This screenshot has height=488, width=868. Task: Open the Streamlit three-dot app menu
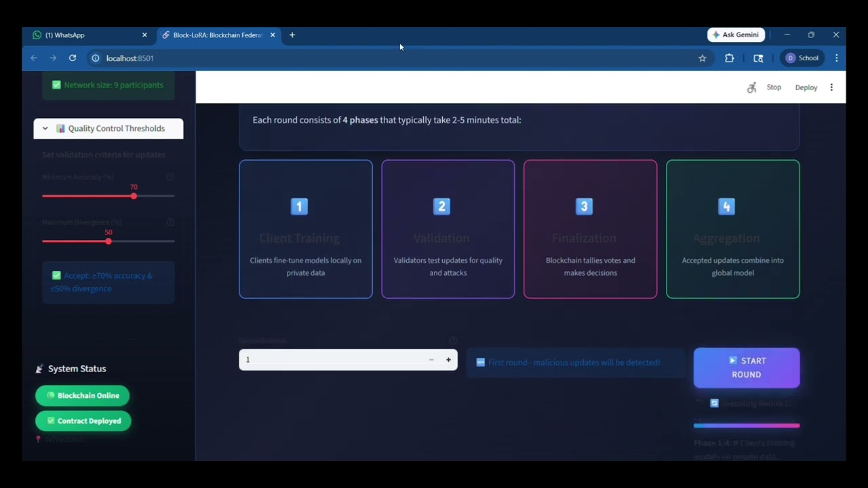(x=831, y=87)
